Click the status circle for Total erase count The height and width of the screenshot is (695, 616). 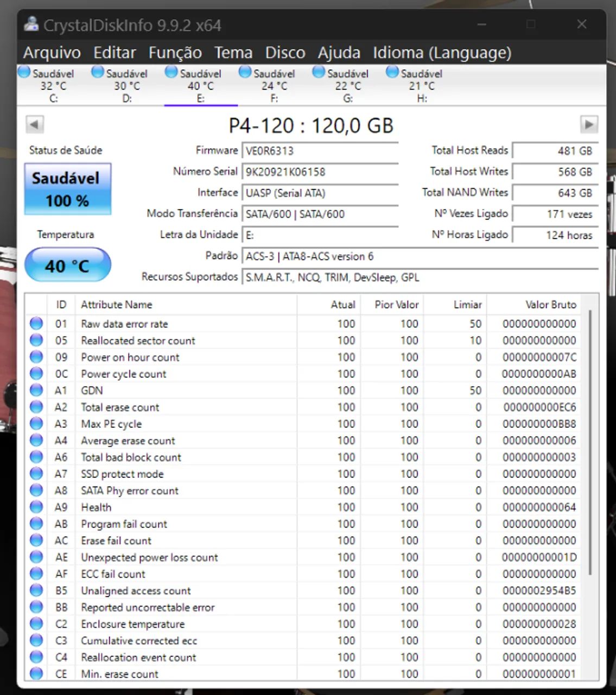36,407
